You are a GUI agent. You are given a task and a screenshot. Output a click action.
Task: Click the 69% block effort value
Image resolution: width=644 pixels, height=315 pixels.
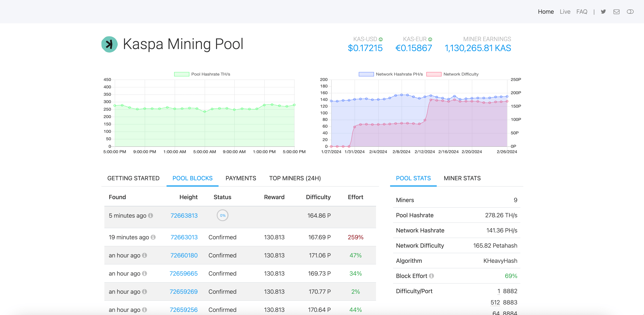(511, 276)
